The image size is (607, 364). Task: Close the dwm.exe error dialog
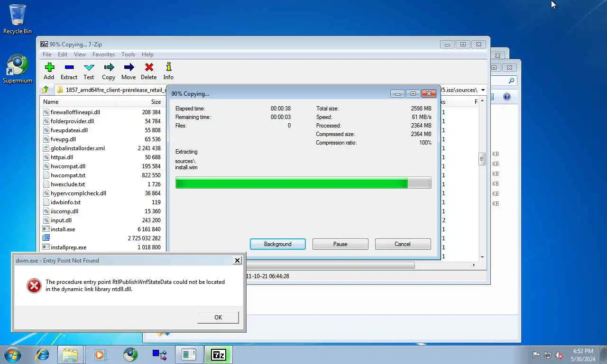pos(238,260)
